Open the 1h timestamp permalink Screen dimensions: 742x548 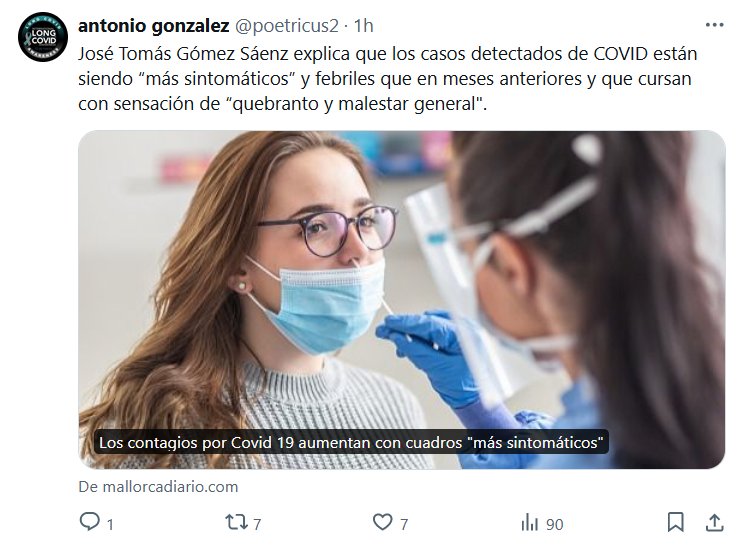pyautogui.click(x=363, y=26)
